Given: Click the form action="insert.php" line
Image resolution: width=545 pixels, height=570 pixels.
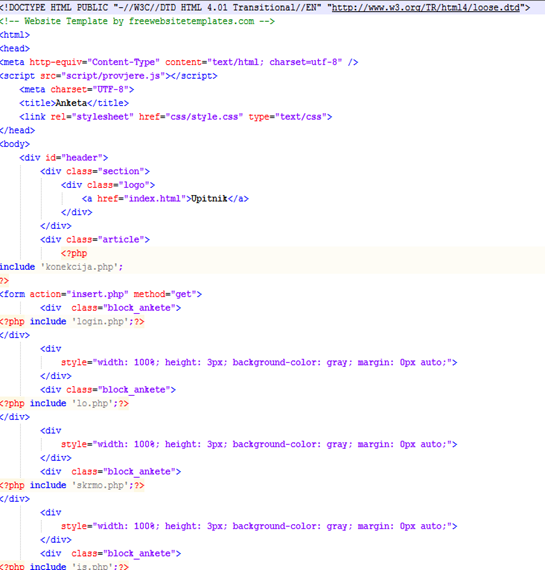Looking at the screenshot, I should [x=101, y=294].
